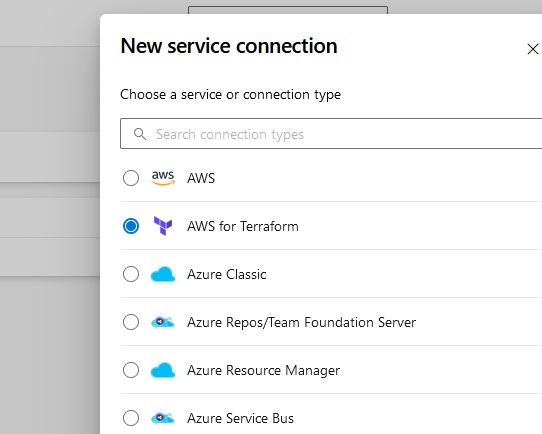Image resolution: width=542 pixels, height=434 pixels.
Task: Click the Azure Service Bus icon
Action: click(x=163, y=418)
